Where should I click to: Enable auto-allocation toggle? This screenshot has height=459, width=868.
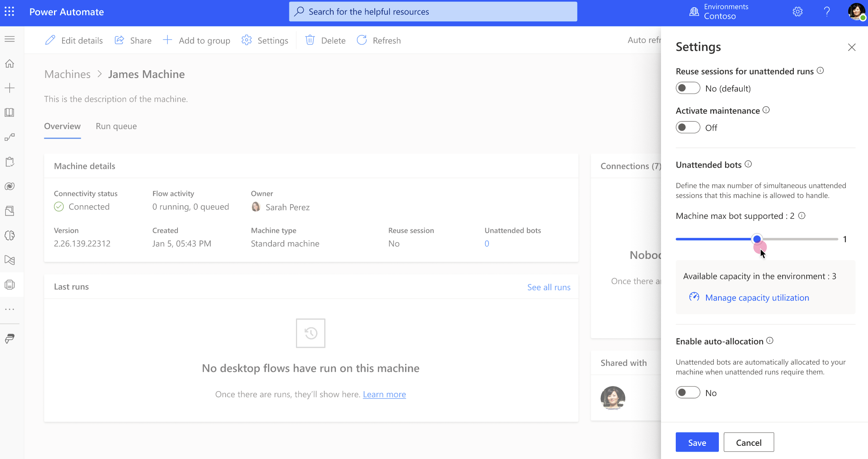point(688,392)
